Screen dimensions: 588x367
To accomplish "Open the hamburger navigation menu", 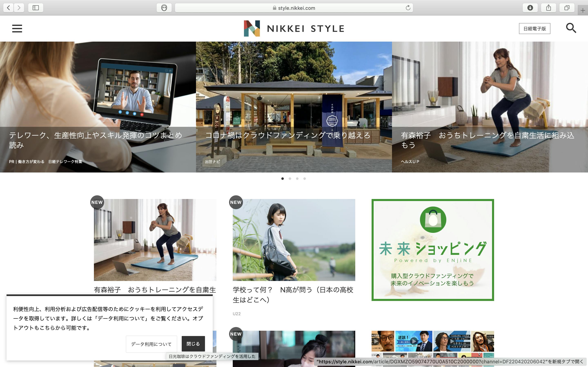I will pos(17,28).
